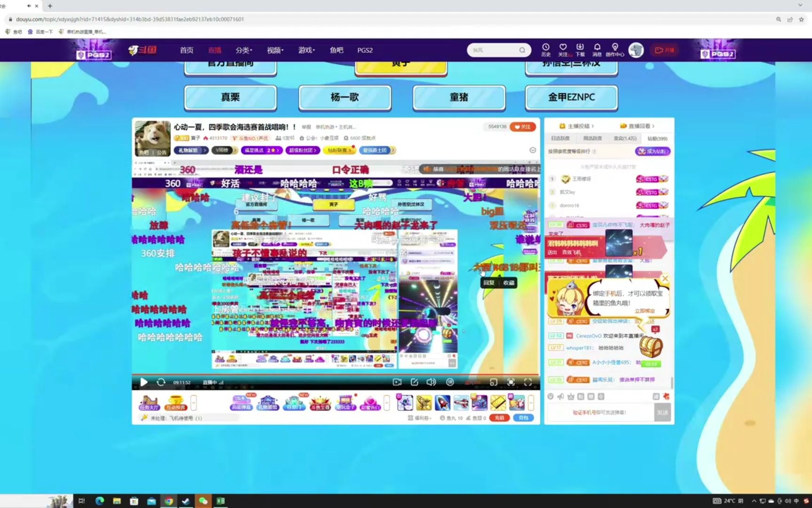Click the refresh stream icon

pos(161,382)
